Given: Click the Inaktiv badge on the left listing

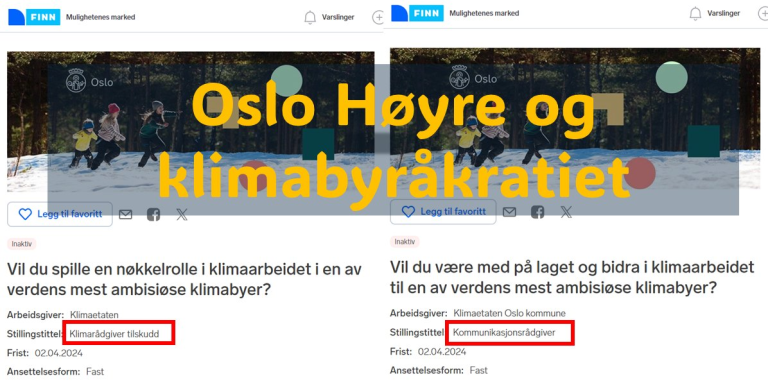Looking at the screenshot, I should (22, 243).
